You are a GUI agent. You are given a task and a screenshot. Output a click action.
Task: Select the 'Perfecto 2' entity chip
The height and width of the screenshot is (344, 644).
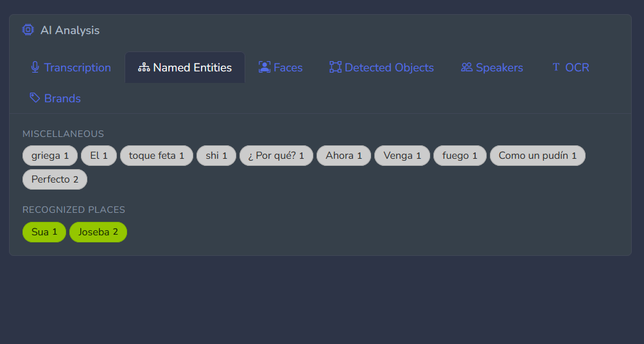point(55,179)
